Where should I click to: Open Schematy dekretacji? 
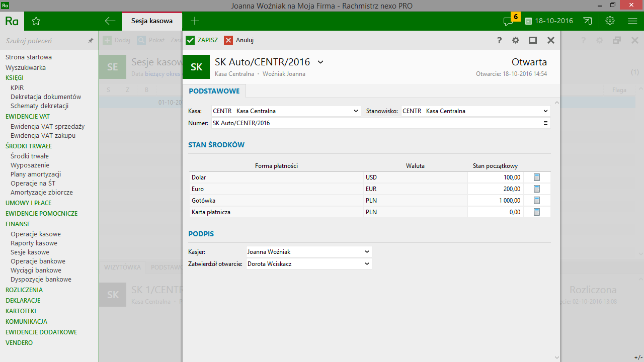coord(39,106)
